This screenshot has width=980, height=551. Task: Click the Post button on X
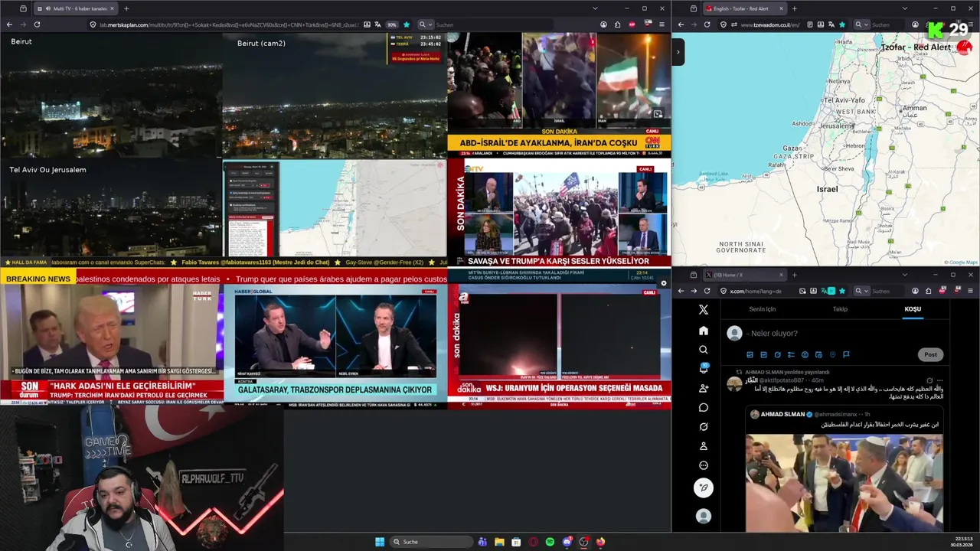[930, 354]
